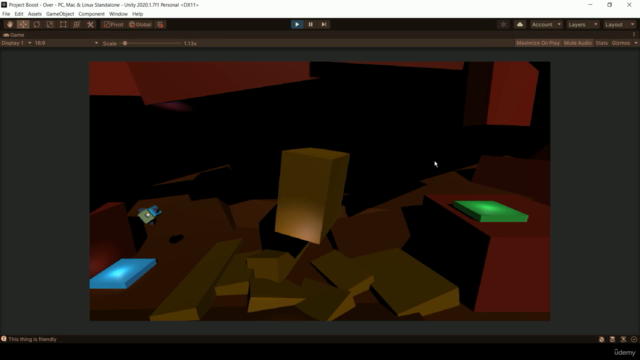Open the Edit menu
This screenshot has height=360, width=640.
tap(19, 14)
